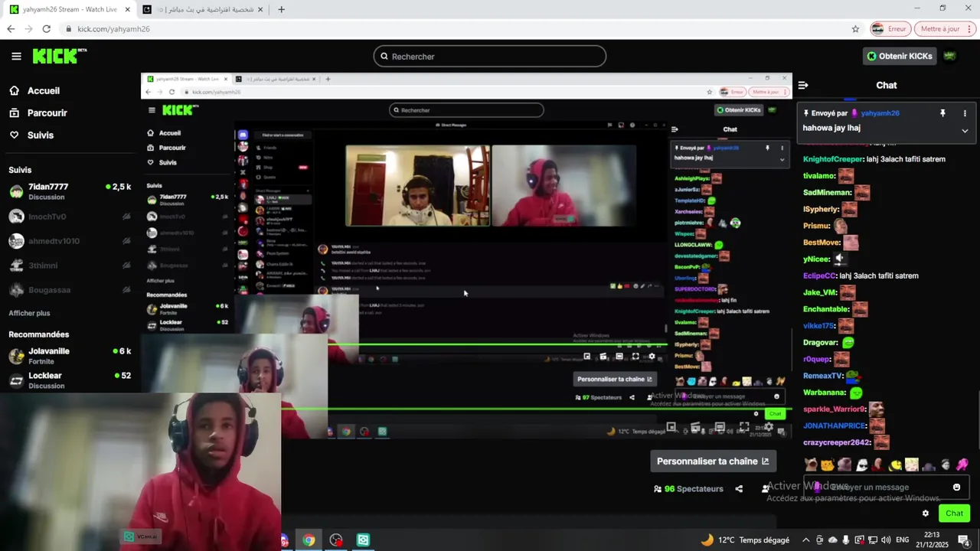The height and width of the screenshot is (551, 980).
Task: Open chat settings gear icon
Action: (926, 514)
